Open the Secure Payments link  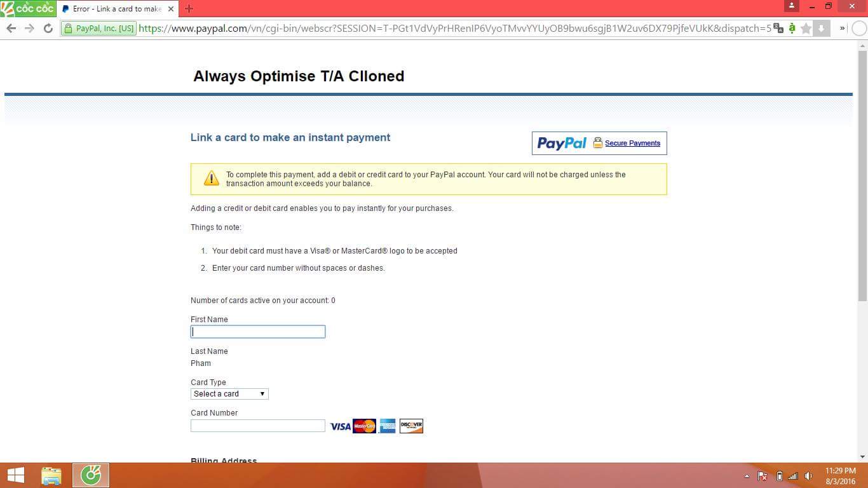(x=632, y=143)
